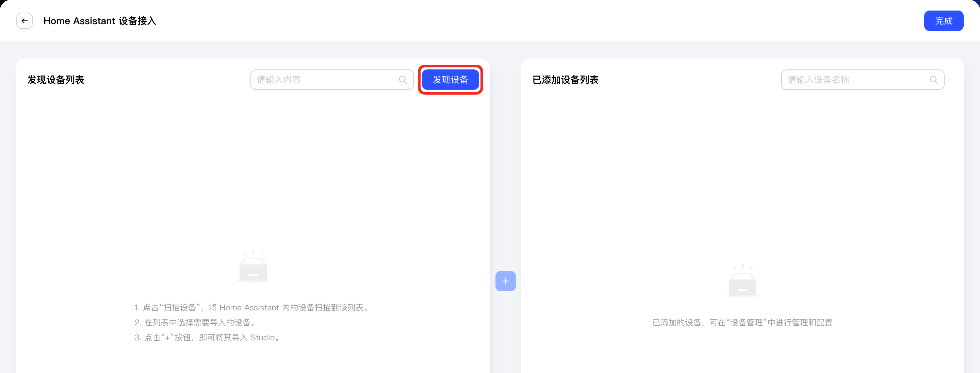Screen dimensions: 980x373
Task: Click instruction line 1 about 扫描设备
Action: (252, 308)
